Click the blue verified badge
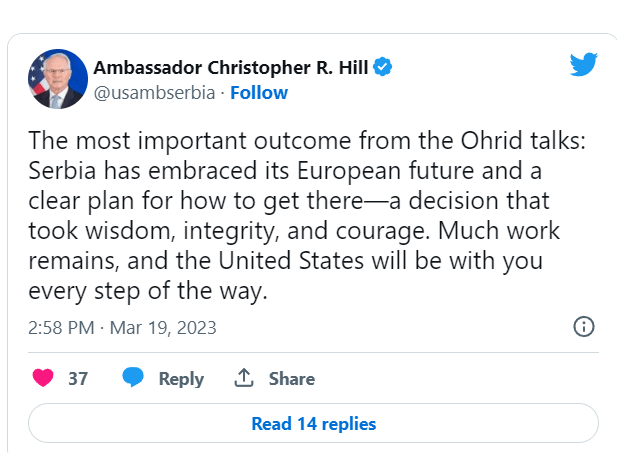The height and width of the screenshot is (453, 617). (382, 67)
